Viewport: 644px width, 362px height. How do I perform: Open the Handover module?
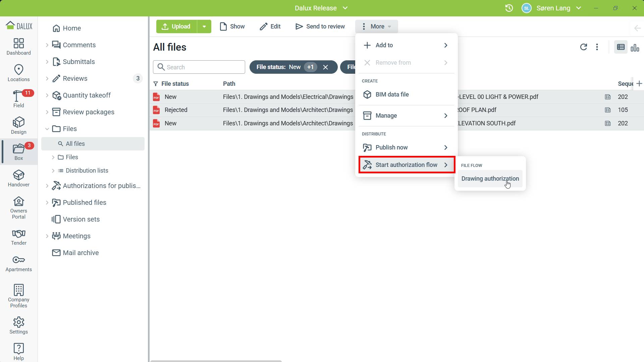coord(18,178)
